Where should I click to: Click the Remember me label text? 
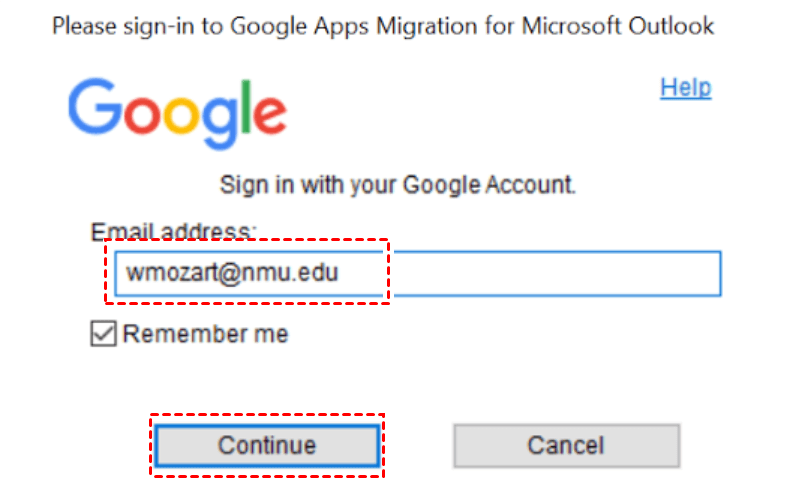pyautogui.click(x=205, y=334)
